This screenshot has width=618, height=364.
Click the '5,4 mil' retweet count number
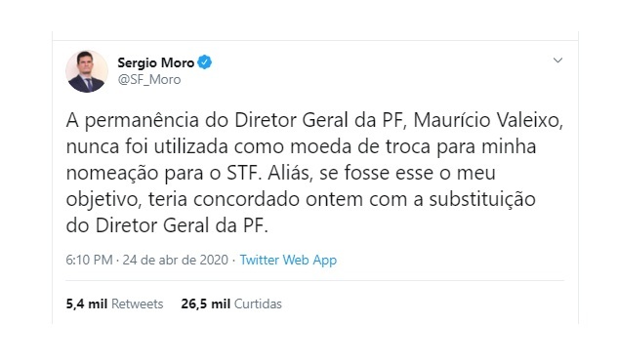(x=86, y=303)
